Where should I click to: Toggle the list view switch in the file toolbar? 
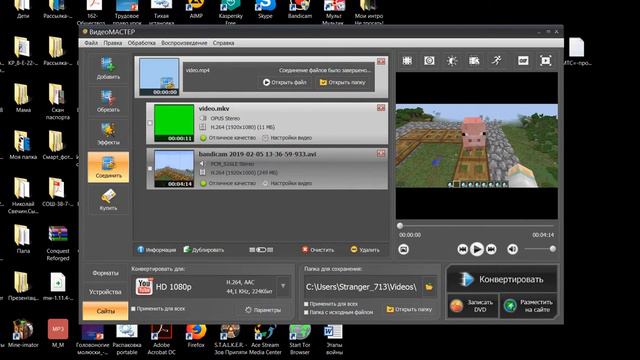point(261,250)
